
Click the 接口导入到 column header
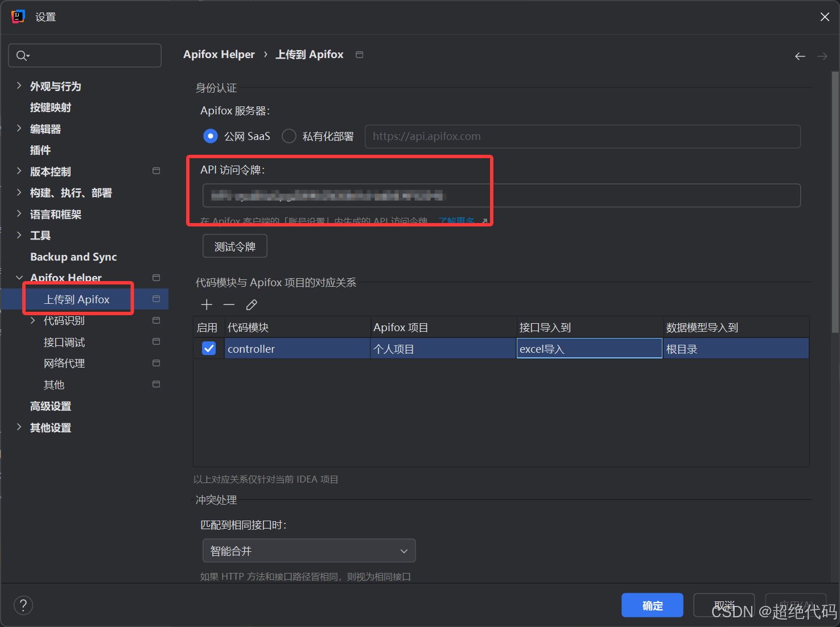tap(590, 327)
